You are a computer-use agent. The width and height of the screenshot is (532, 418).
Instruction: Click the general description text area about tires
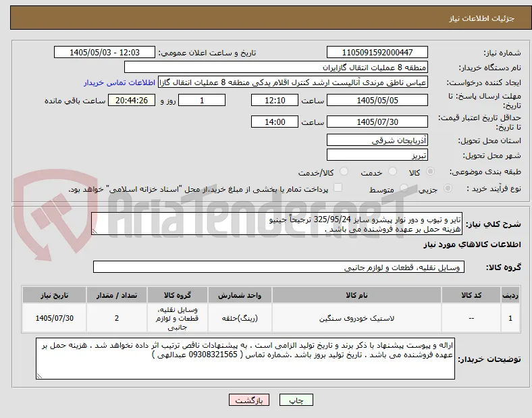tap(277, 224)
